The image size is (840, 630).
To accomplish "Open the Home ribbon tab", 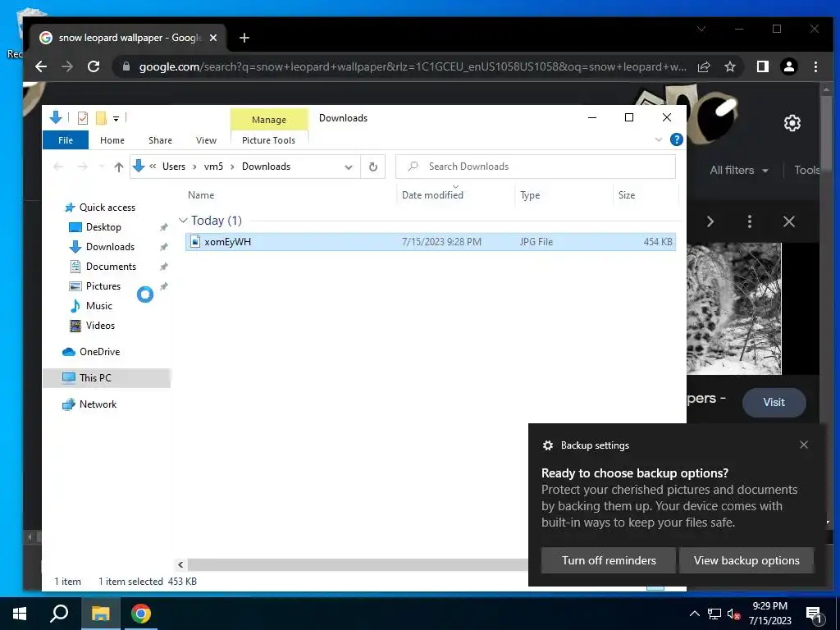I will tap(112, 140).
